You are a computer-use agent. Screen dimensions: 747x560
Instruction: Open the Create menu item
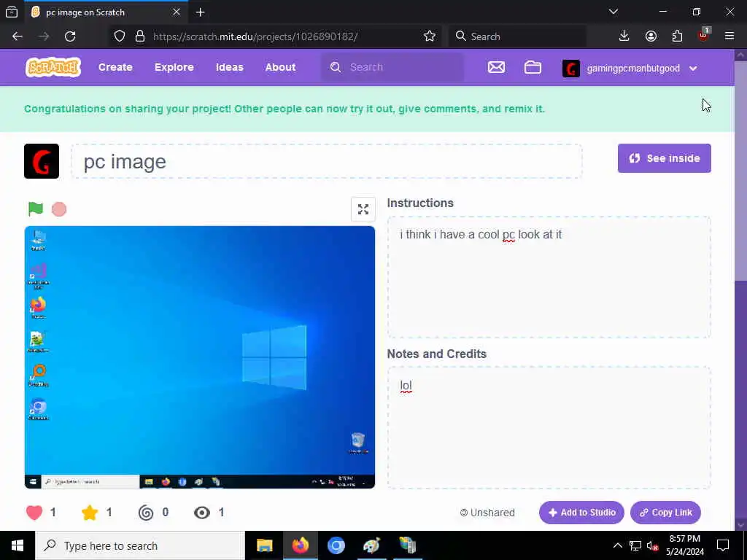point(115,67)
